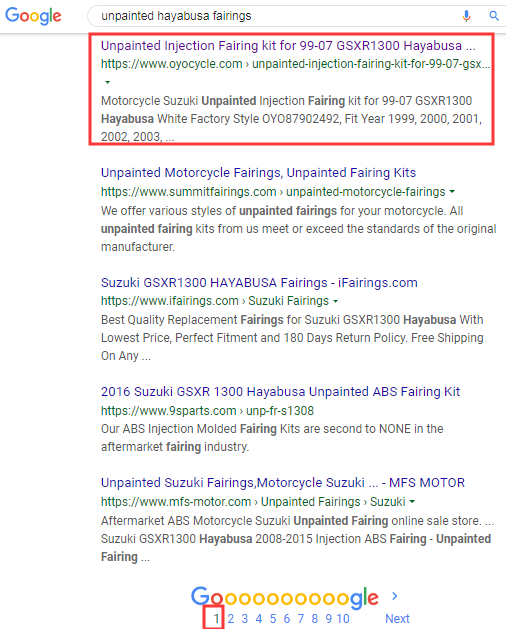Click the oyocycle.com green URL text
This screenshot has height=629, width=506.
296,64
